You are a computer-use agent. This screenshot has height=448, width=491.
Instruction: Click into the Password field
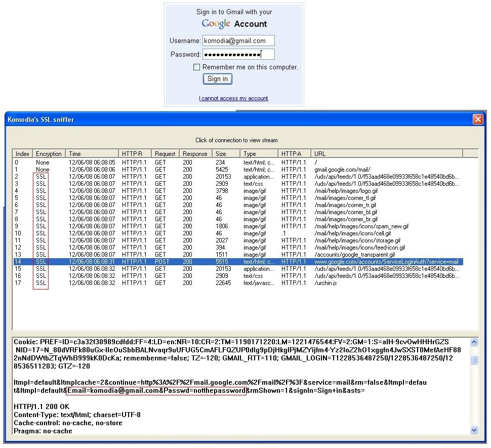pos(238,54)
